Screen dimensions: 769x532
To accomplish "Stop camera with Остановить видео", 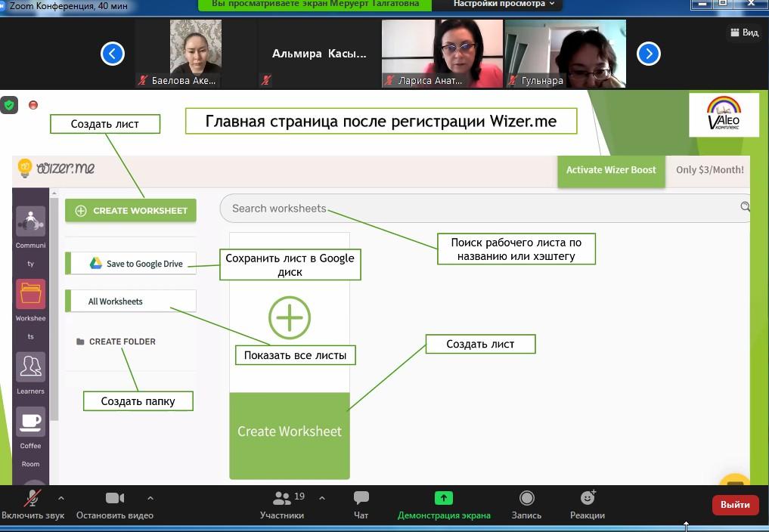I will click(115, 505).
